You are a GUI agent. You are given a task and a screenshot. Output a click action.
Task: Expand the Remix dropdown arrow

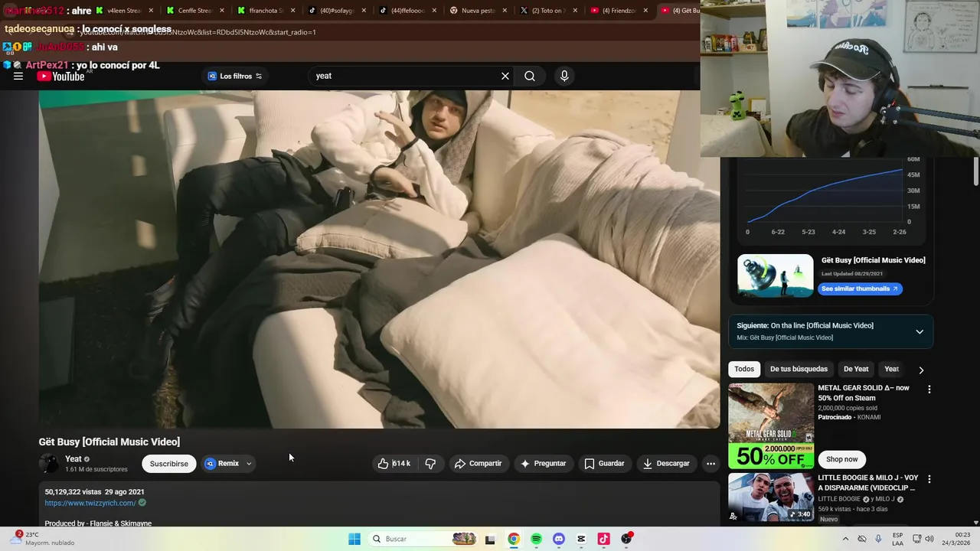[x=249, y=463]
